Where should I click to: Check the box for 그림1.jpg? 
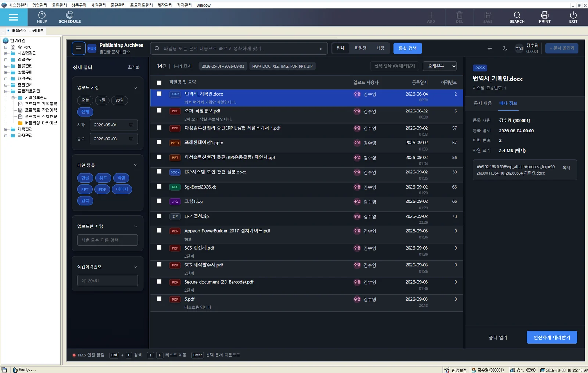tap(159, 201)
